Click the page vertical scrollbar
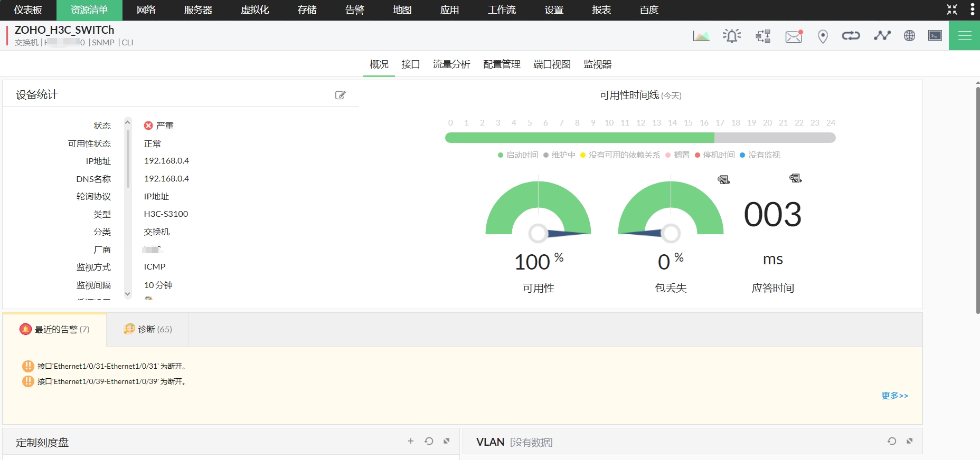This screenshot has width=980, height=460. point(977,200)
